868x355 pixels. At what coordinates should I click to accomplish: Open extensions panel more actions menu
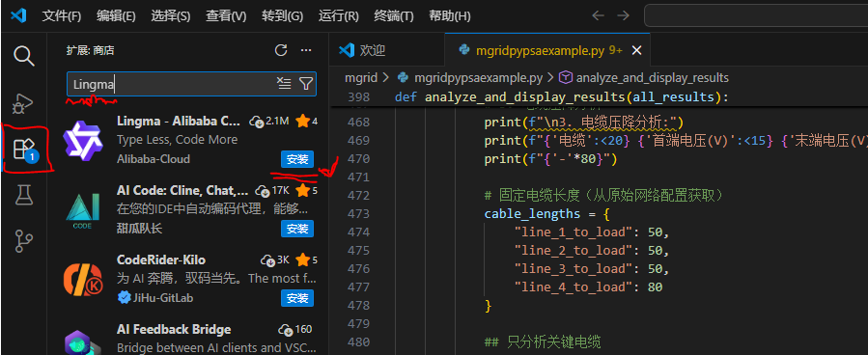[x=306, y=50]
